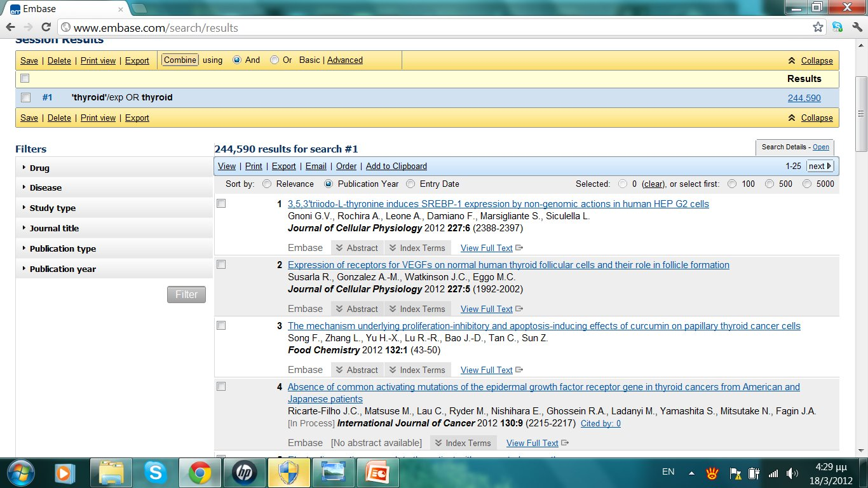The image size is (868, 488).
Task: Open Advanced combine options link
Action: pyautogui.click(x=345, y=60)
